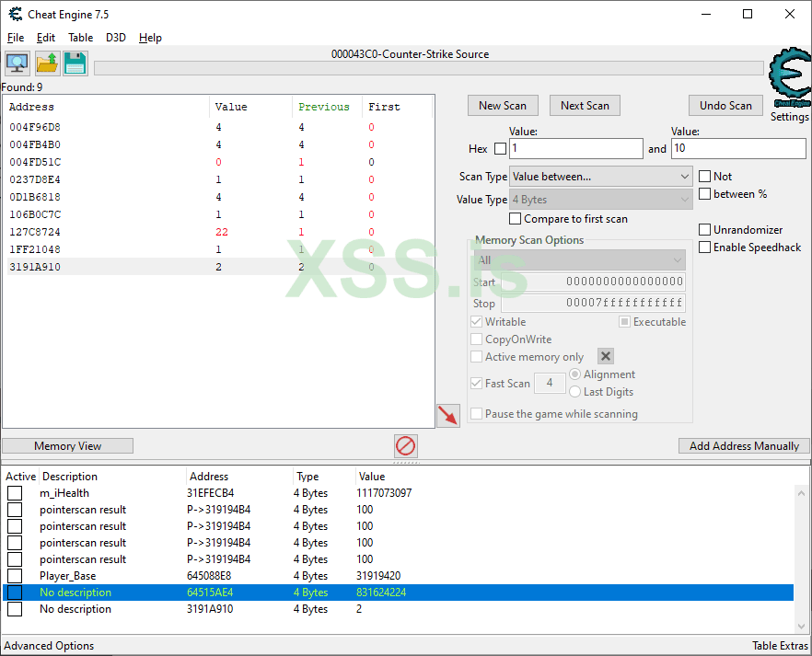Click Add Address Manually
Viewport: 812px width, 656px height.
(x=744, y=446)
